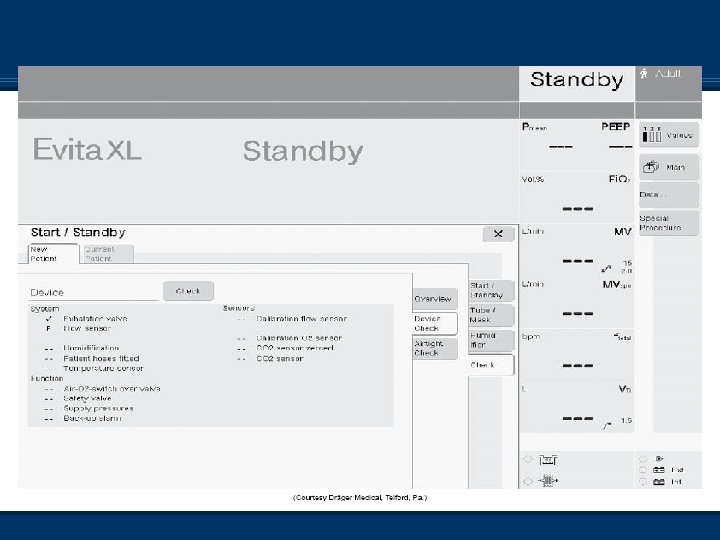
Task: Open the Overview tab
Action: 434,299
